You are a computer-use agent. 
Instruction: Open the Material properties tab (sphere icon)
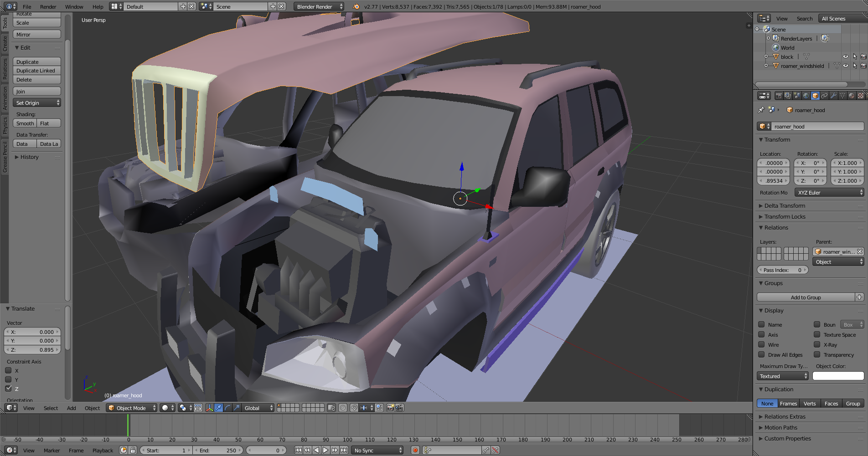[852, 96]
